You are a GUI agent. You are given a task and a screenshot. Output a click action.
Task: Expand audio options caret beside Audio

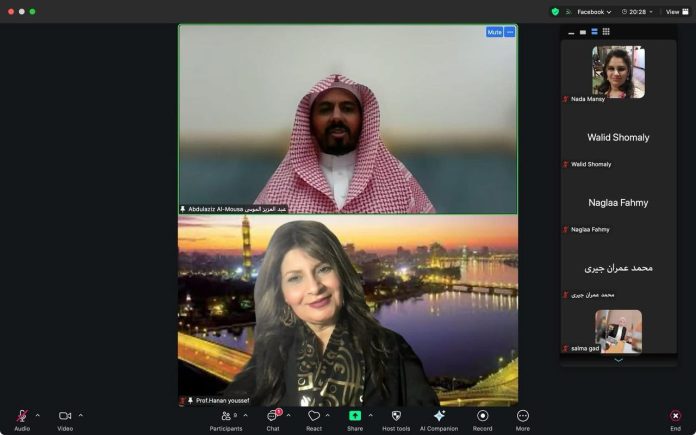pos(38,415)
